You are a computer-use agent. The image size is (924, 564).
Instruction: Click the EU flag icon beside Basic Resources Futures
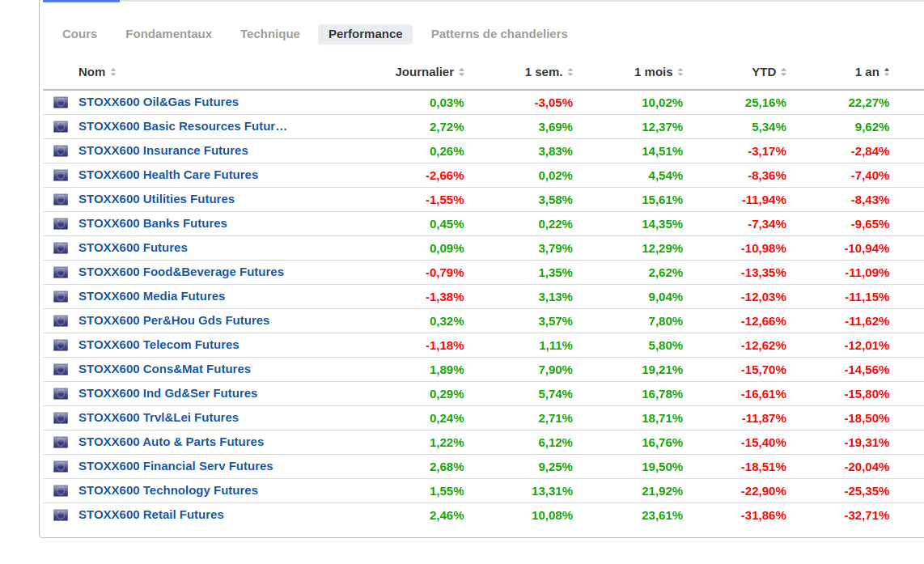pos(61,127)
